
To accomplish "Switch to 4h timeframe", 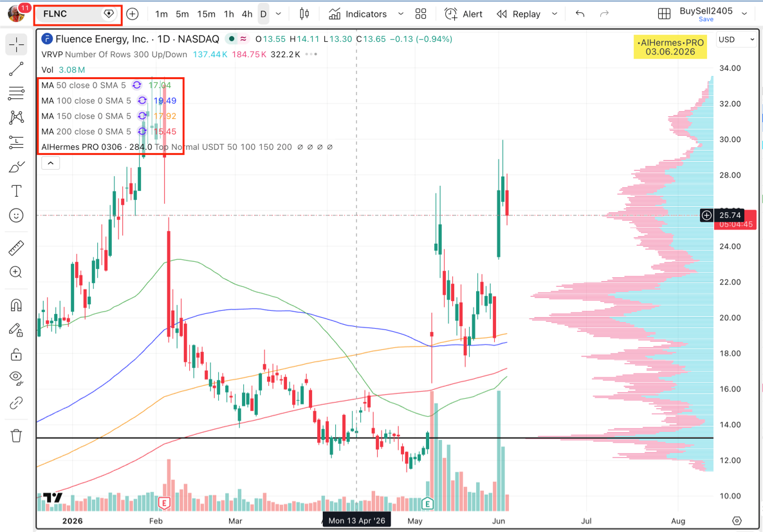I will click(x=247, y=14).
